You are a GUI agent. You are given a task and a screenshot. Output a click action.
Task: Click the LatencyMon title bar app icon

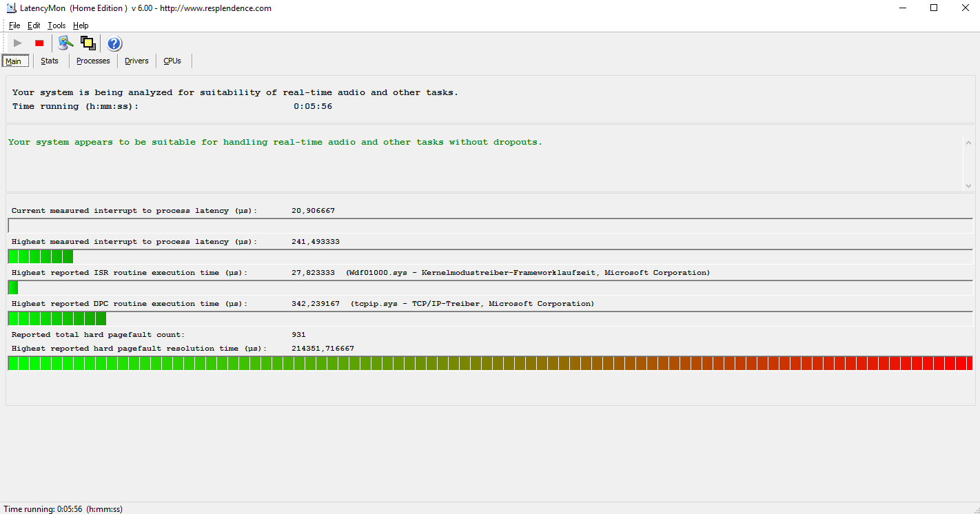tap(10, 8)
